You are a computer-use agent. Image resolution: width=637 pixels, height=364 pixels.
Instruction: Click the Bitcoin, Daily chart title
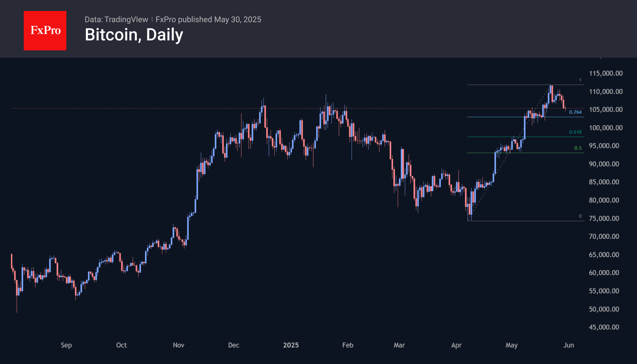[x=134, y=35]
